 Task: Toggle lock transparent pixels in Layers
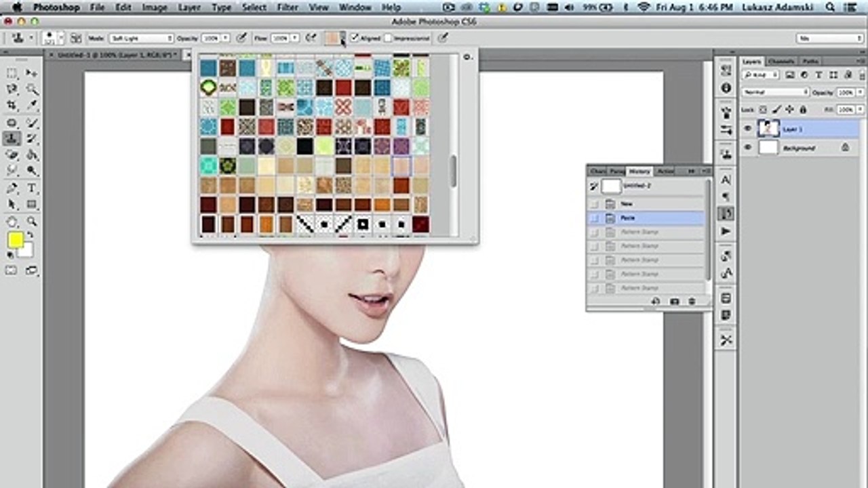point(762,109)
